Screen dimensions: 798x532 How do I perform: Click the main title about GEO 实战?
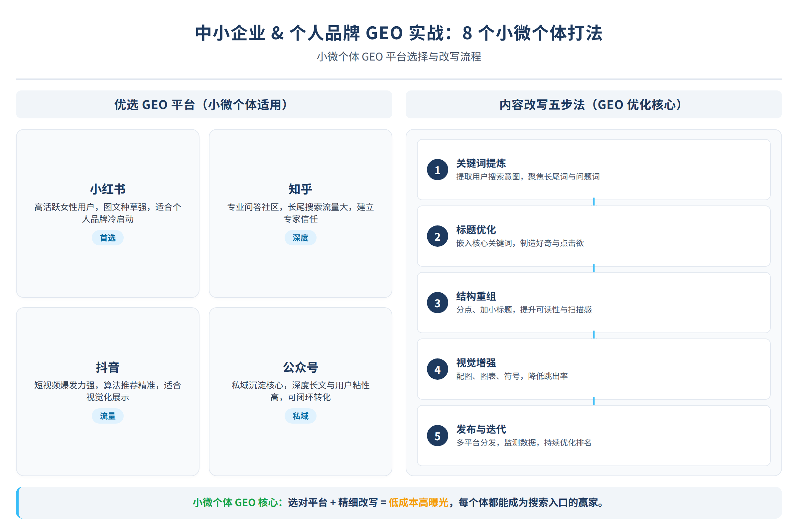pos(399,33)
